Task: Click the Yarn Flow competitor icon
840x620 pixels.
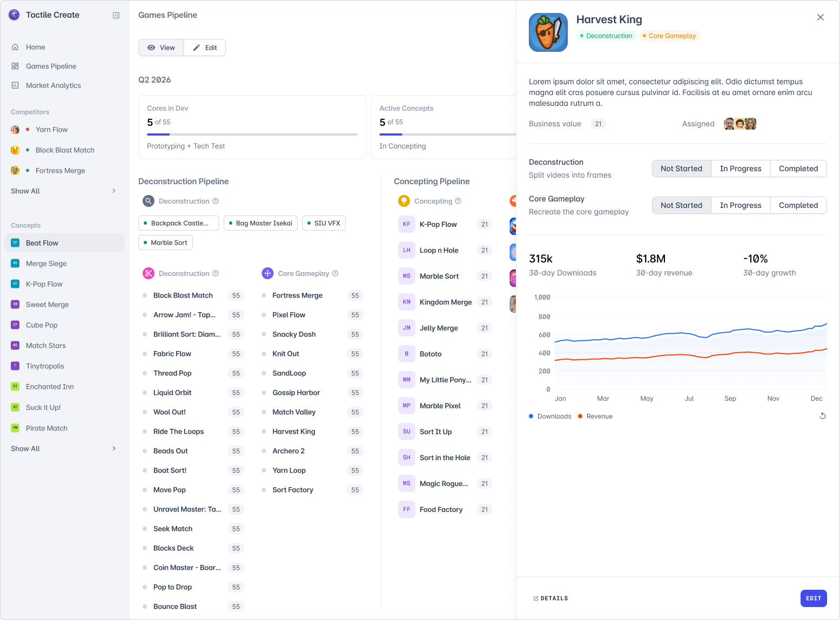Action: [15, 130]
